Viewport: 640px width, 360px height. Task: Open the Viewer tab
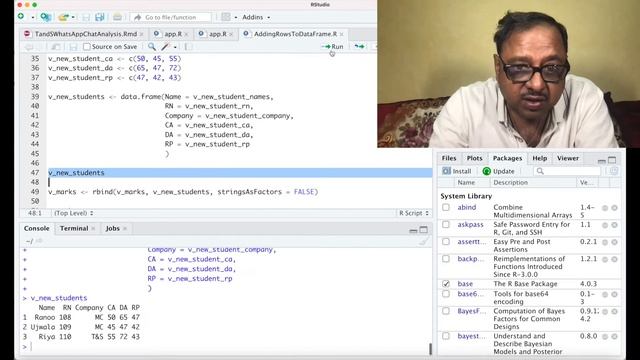point(568,158)
